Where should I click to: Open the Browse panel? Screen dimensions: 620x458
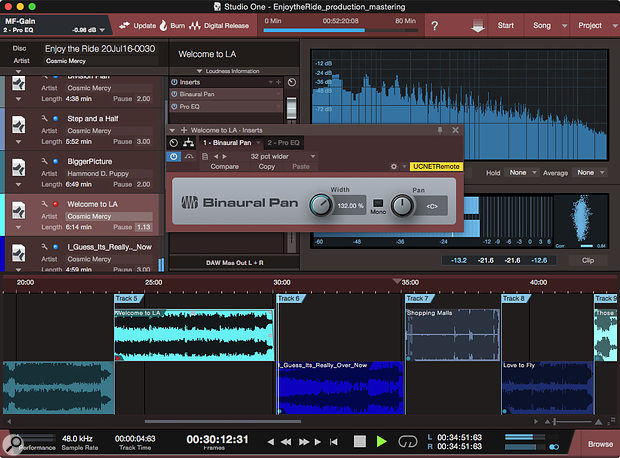[x=600, y=444]
